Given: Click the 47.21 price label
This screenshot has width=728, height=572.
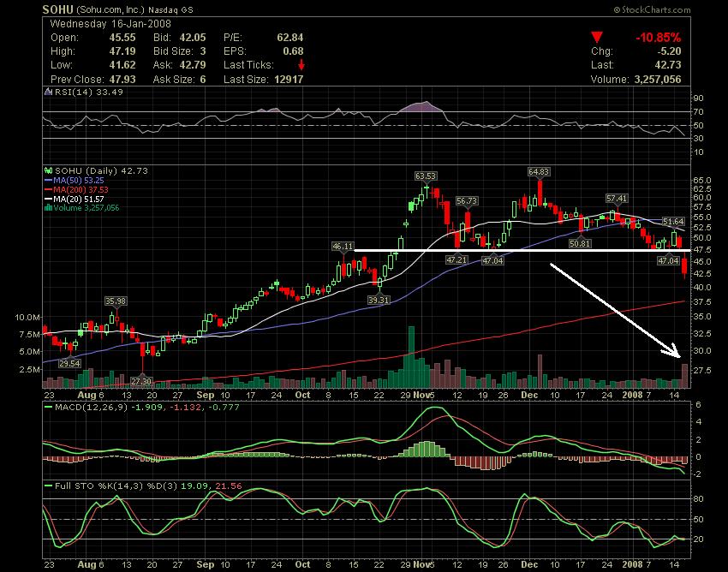Looking at the screenshot, I should click(456, 260).
